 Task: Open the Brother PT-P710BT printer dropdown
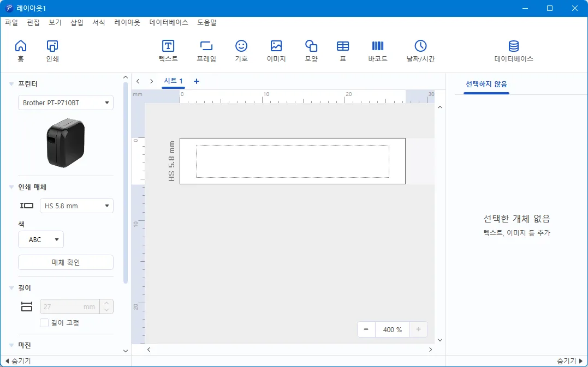[x=66, y=103]
